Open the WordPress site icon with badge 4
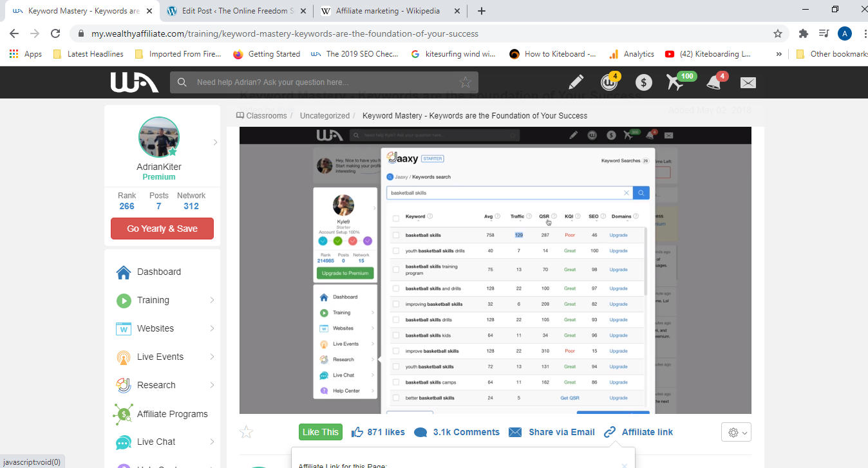 pyautogui.click(x=608, y=82)
